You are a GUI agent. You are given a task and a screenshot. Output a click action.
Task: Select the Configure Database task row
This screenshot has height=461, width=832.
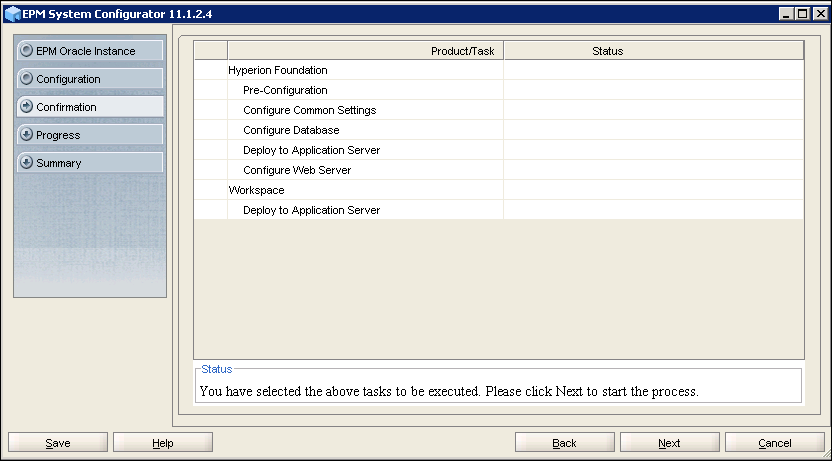(499, 130)
